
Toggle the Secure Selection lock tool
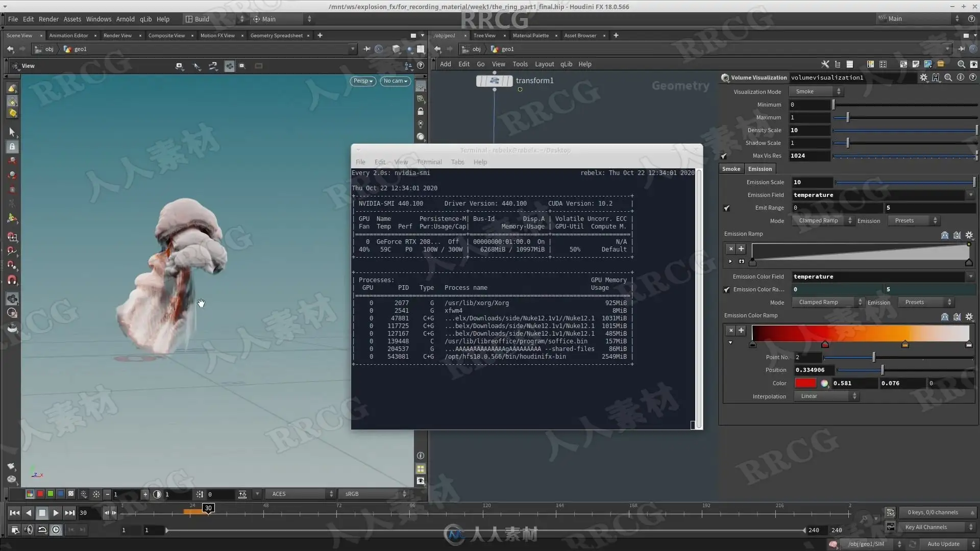pos(12,147)
